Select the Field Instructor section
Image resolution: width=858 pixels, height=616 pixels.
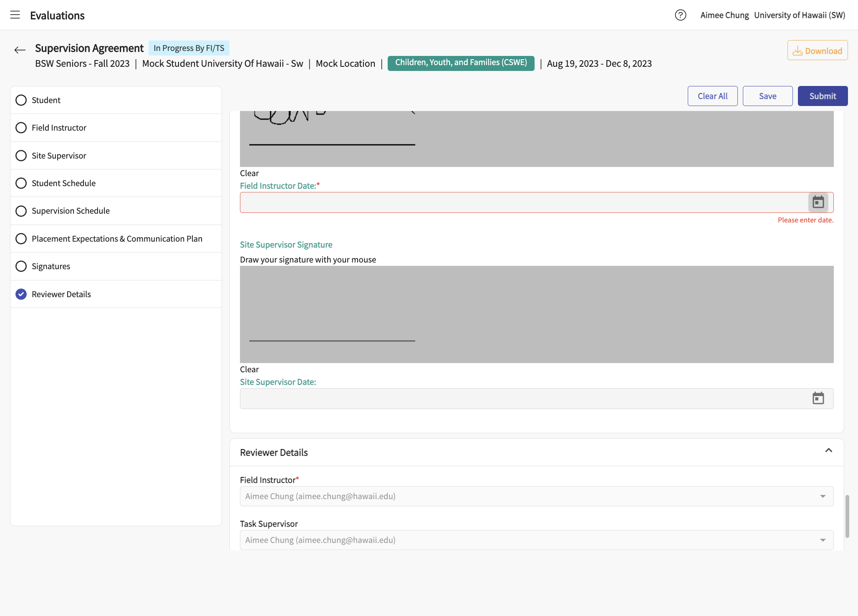pyautogui.click(x=116, y=128)
